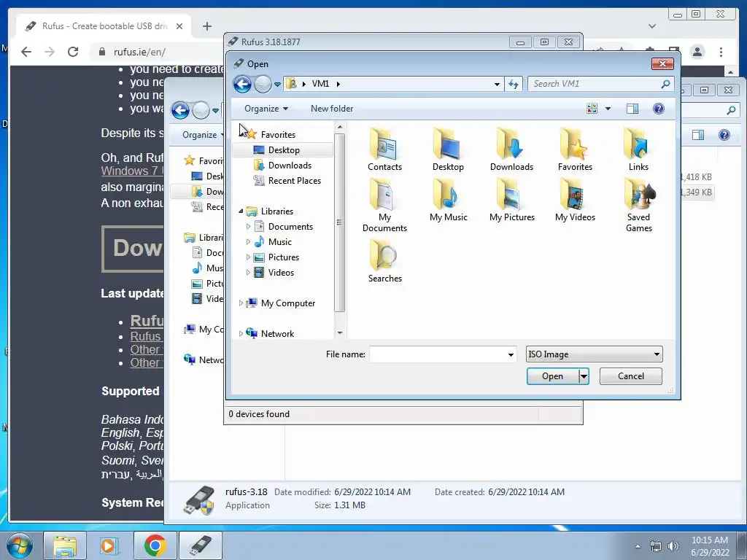Click the search magnifier in Search VM1
The height and width of the screenshot is (560, 747).
(665, 84)
